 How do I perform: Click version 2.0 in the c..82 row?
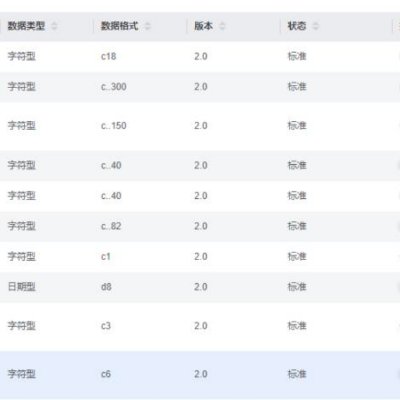click(x=201, y=226)
